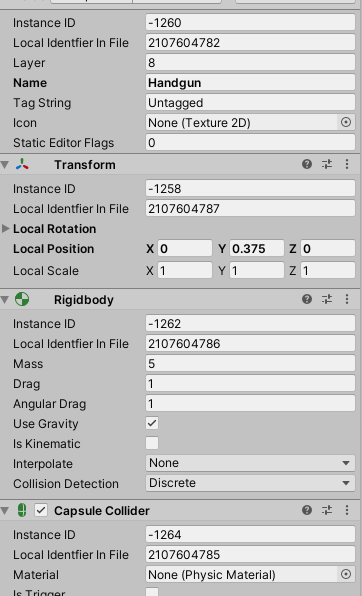
Task: Open Capsule Collider more options menu
Action: pyautogui.click(x=347, y=510)
